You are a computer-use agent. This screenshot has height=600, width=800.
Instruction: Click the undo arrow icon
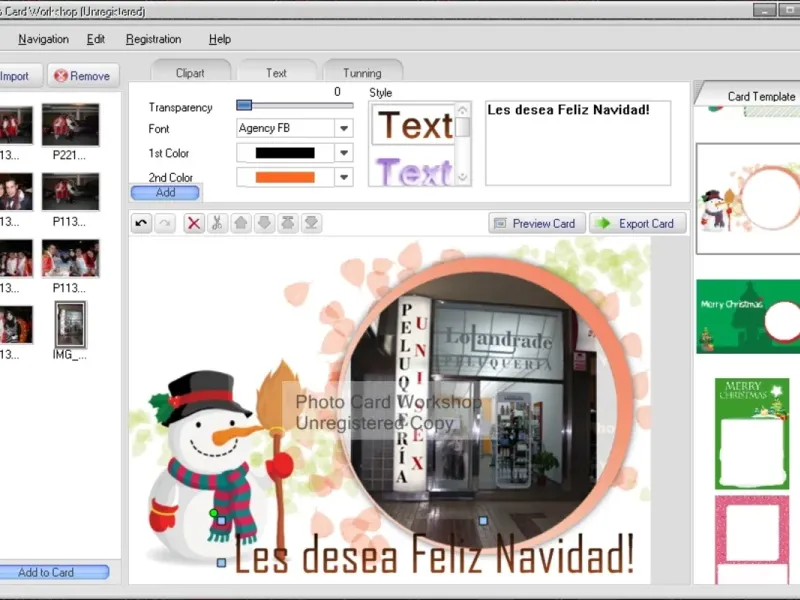coord(141,223)
